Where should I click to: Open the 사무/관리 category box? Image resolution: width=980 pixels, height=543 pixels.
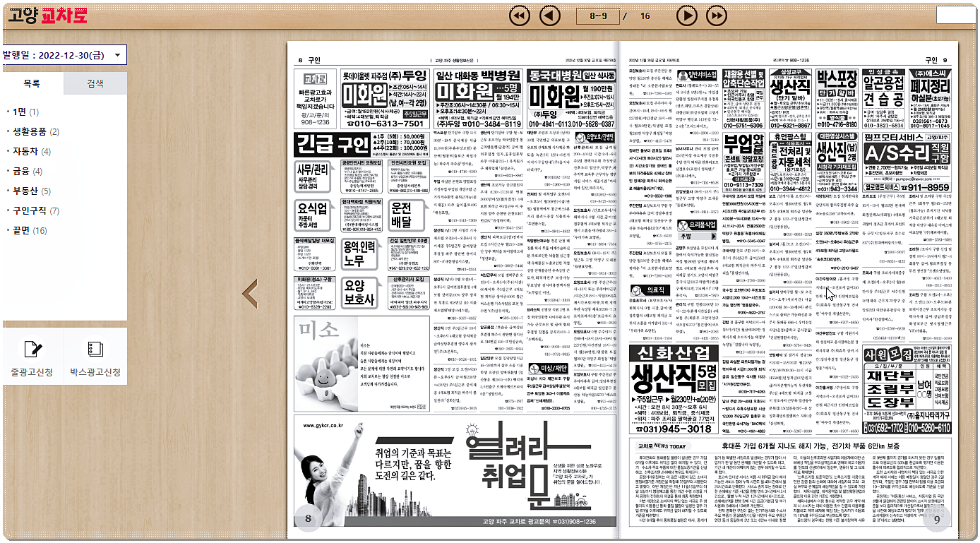(316, 177)
